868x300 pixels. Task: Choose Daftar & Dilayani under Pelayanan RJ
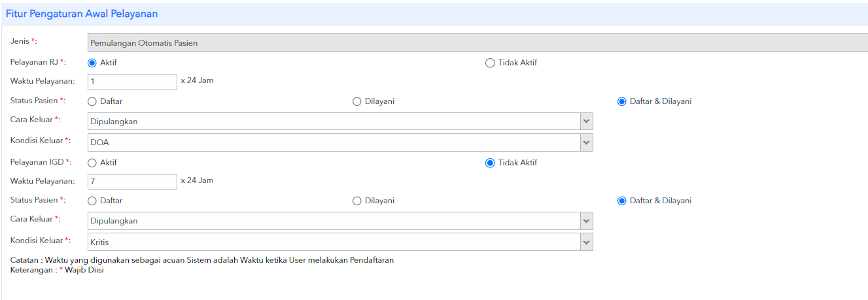(622, 101)
